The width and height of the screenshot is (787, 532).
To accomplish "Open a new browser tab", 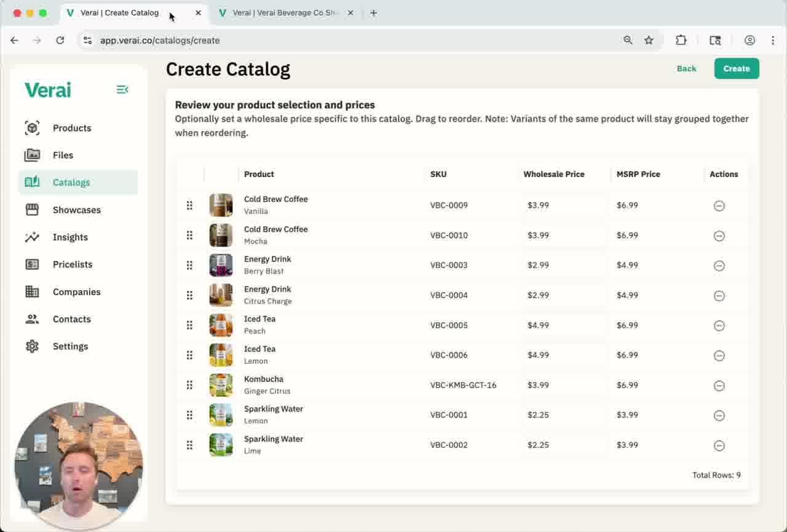I will pyautogui.click(x=373, y=13).
